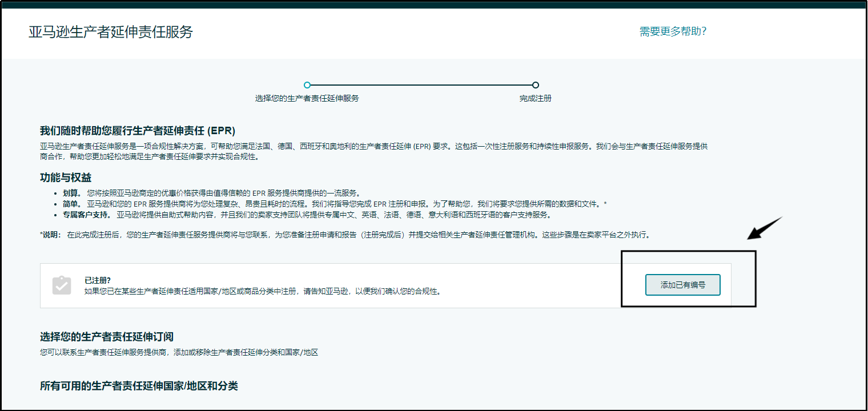Select the 选择您的生产者责任延伸服务 step label

click(307, 98)
